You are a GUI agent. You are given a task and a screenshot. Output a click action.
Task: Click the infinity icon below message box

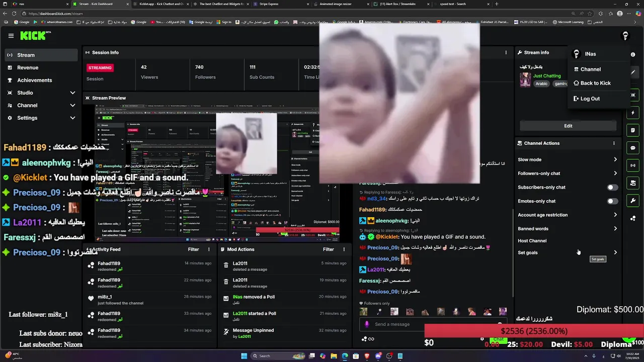(x=371, y=339)
